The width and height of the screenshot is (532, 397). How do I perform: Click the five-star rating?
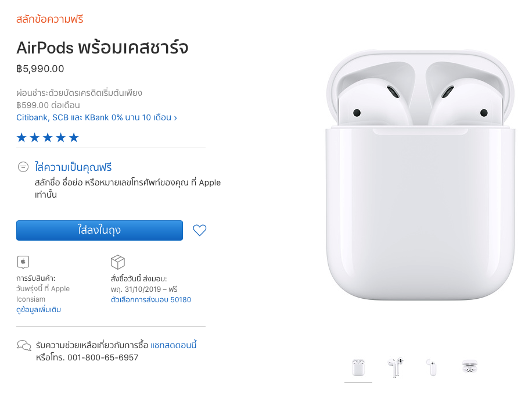(48, 138)
